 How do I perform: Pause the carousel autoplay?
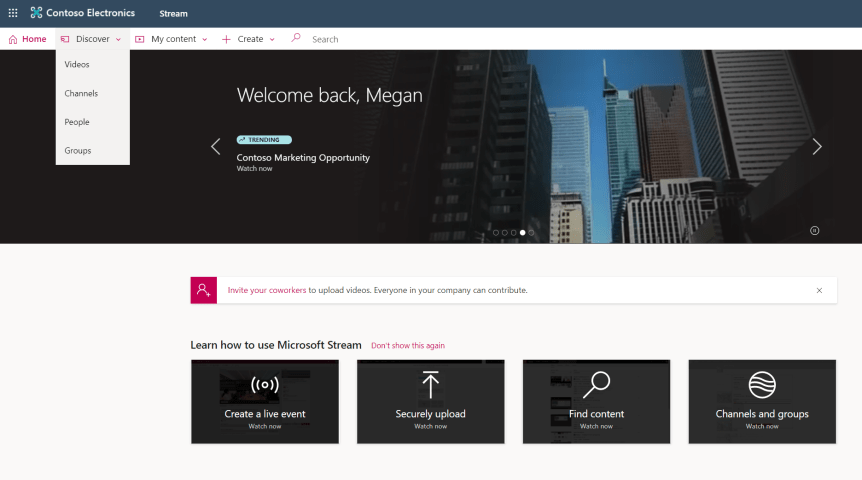pos(814,231)
